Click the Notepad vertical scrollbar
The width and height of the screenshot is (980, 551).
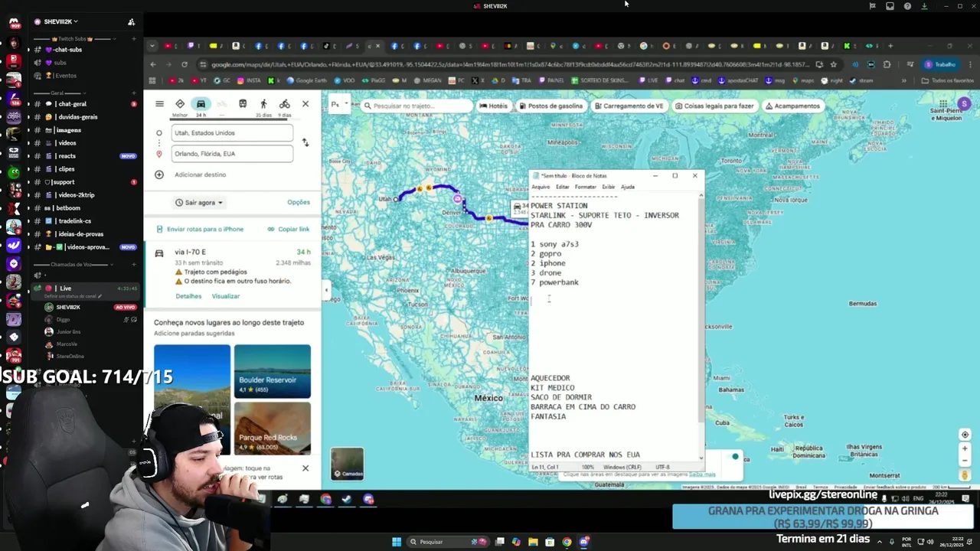[x=701, y=325]
